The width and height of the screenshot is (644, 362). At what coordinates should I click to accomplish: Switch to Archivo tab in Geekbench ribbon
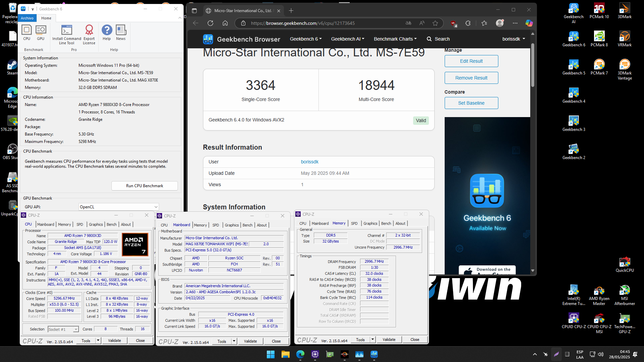pos(27,18)
